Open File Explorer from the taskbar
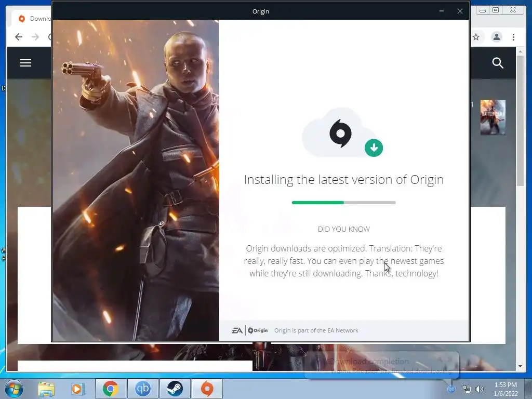532x399 pixels. tap(46, 389)
